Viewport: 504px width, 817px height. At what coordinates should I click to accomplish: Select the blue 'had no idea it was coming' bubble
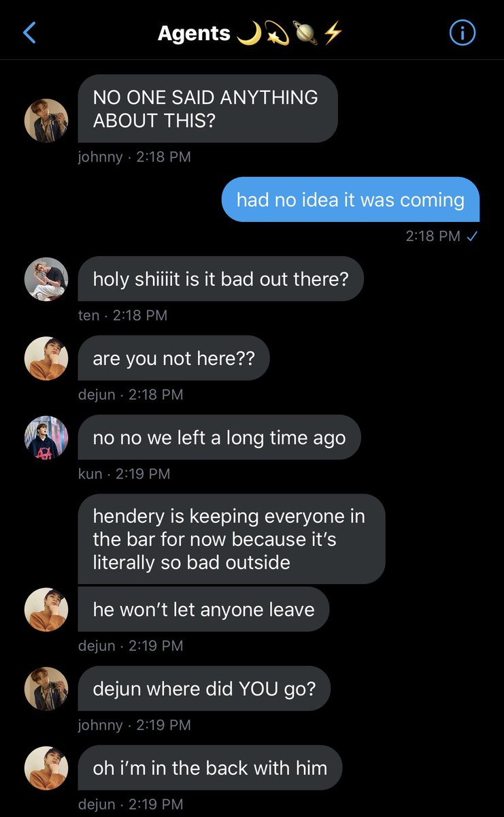point(350,199)
